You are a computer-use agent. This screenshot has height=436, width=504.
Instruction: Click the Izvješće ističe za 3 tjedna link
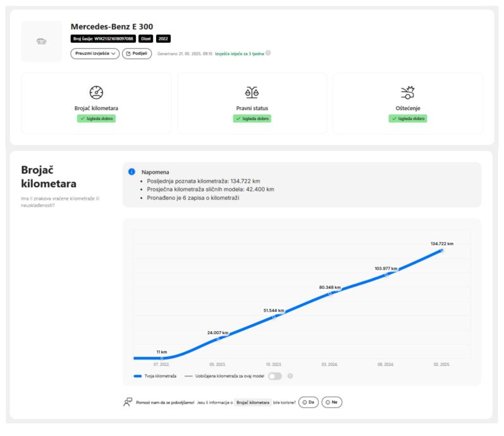240,54
